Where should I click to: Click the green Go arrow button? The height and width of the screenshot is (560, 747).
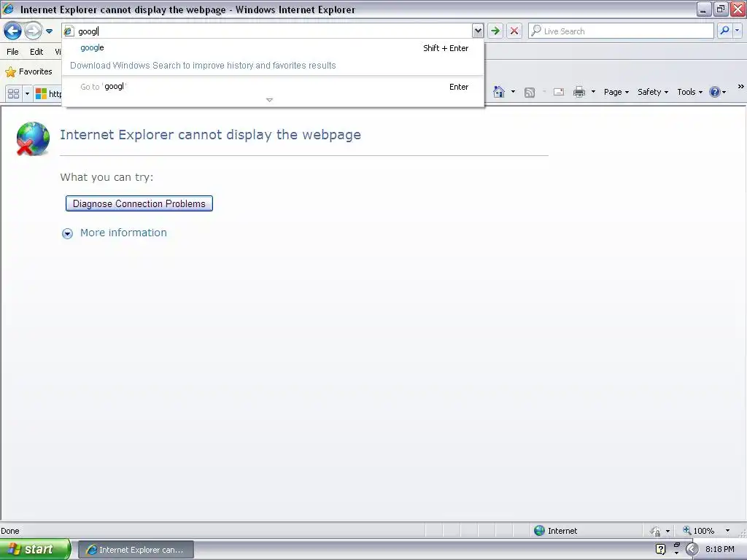[x=495, y=31]
